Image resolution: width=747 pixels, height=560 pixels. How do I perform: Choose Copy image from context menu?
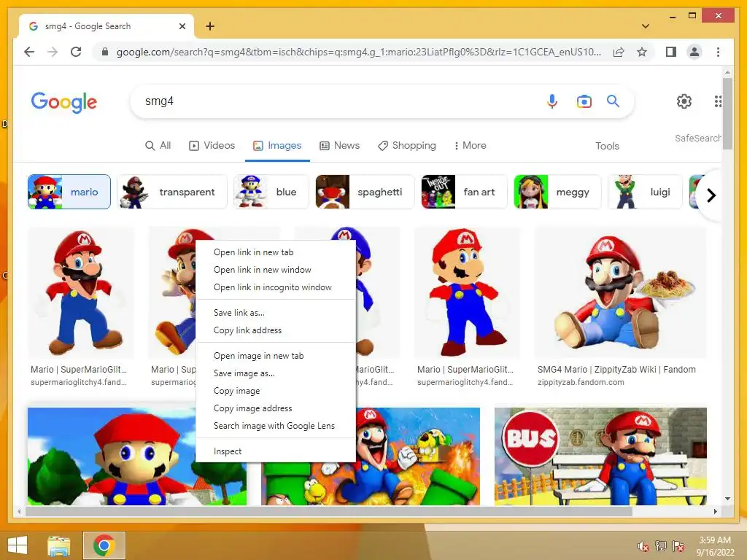point(276,391)
